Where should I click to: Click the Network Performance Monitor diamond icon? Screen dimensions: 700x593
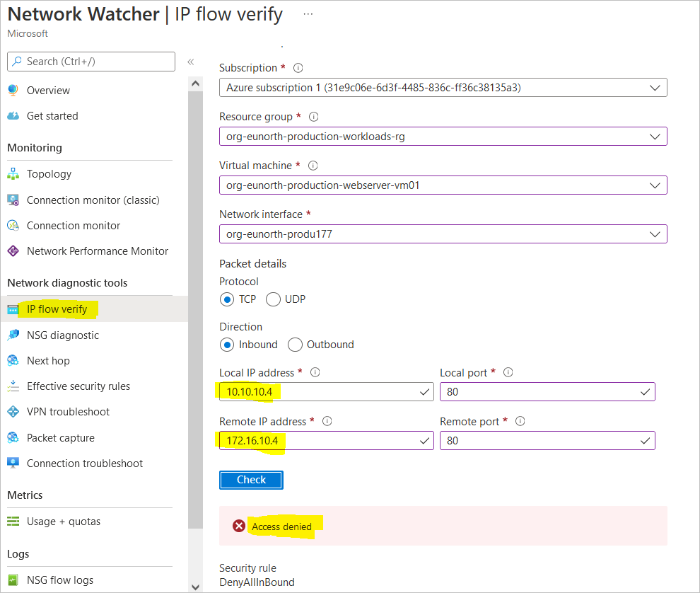point(13,251)
